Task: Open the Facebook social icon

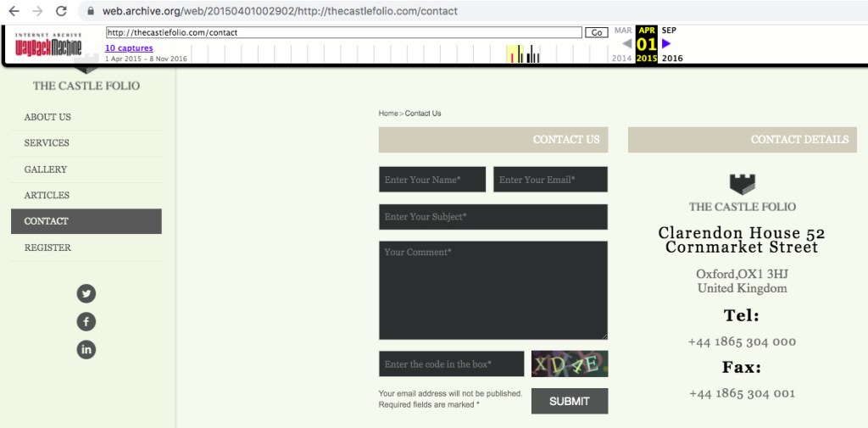Action: (x=86, y=322)
